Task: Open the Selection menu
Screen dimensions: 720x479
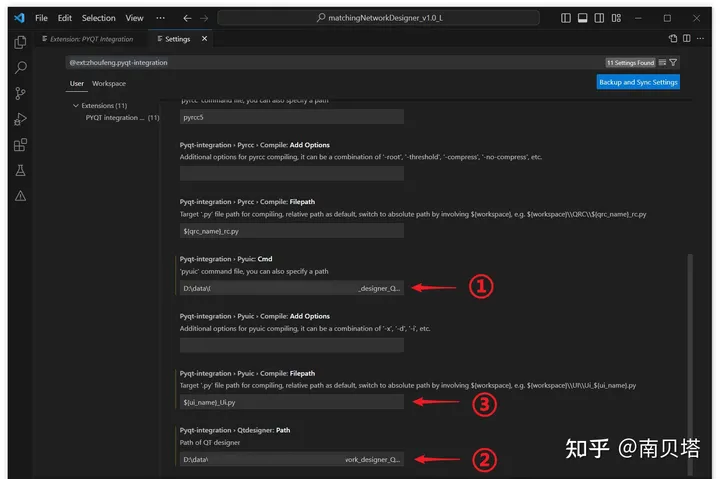Action: tap(99, 18)
